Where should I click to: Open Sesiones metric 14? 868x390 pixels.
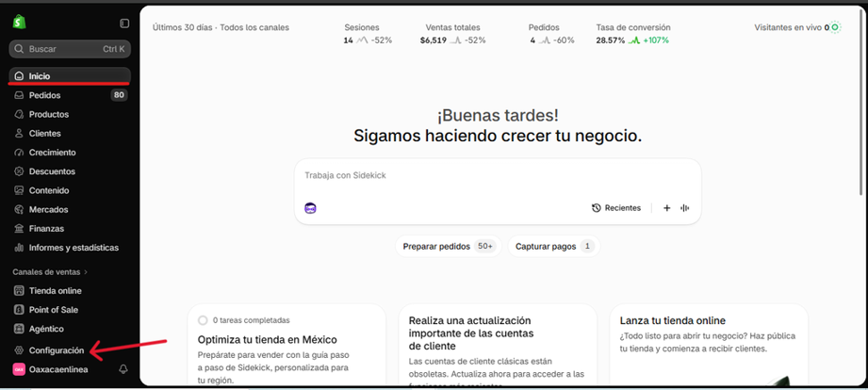click(x=368, y=34)
